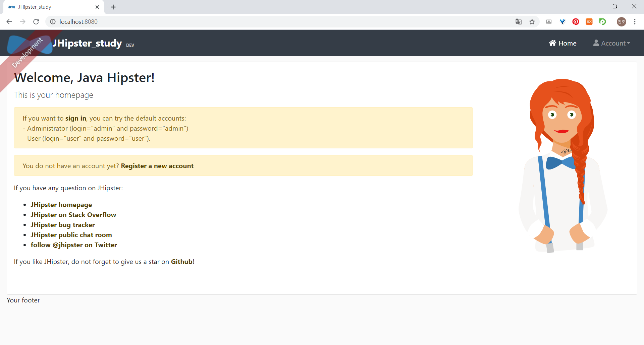This screenshot has width=644, height=345.
Task: Click the browser back arrow
Action: (9, 22)
